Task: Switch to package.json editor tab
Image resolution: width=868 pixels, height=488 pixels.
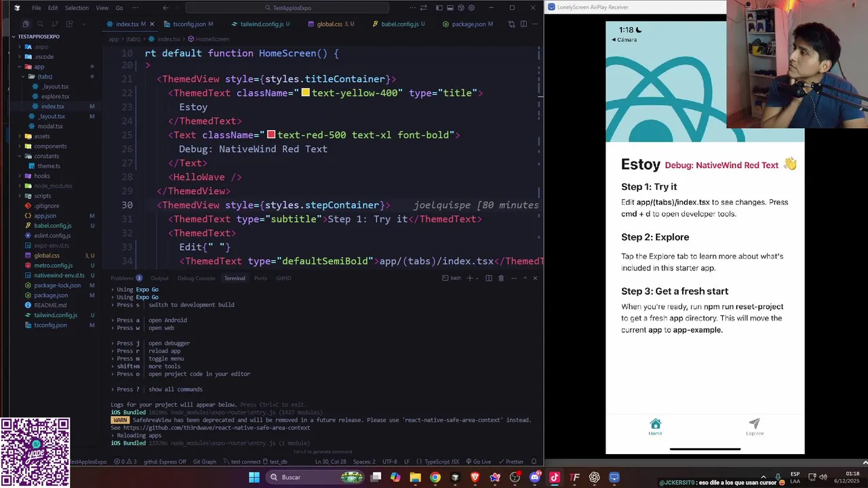Action: (468, 24)
